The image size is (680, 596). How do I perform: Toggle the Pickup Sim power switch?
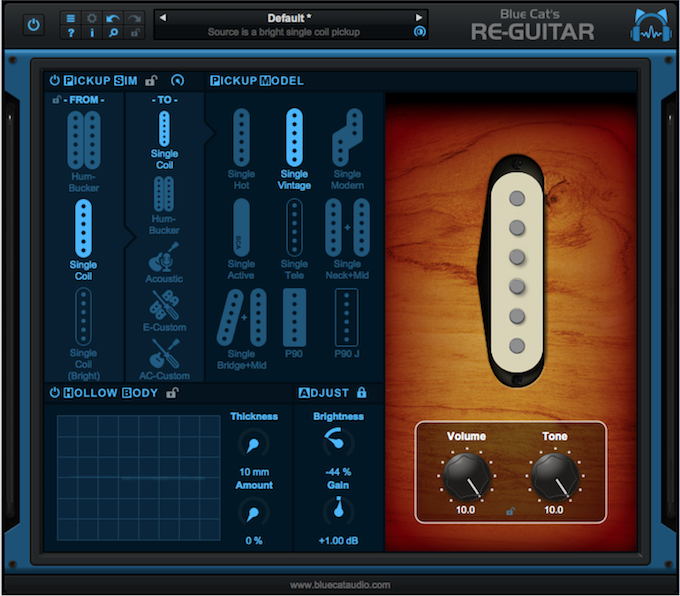click(x=55, y=81)
